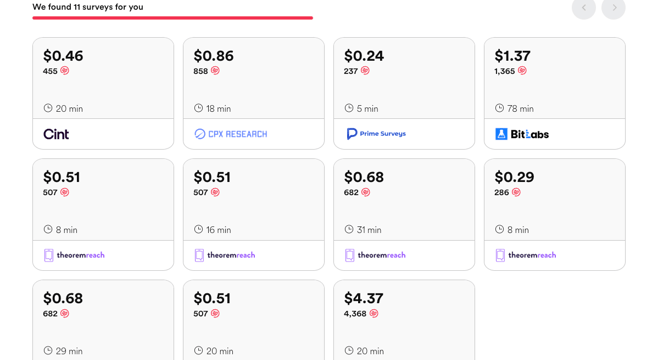The image size is (669, 360).
Task: Select the $4.37 survey amount
Action: pyautogui.click(x=364, y=298)
